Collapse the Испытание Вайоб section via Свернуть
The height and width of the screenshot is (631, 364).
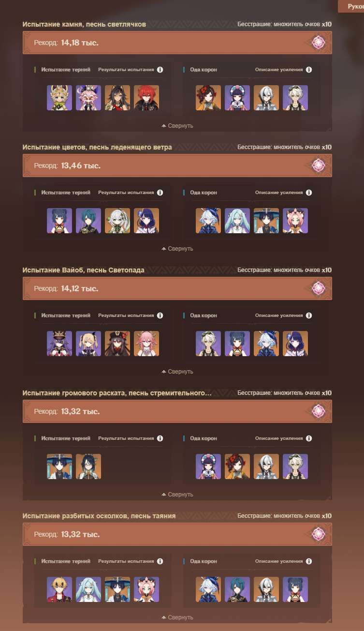[x=177, y=372]
